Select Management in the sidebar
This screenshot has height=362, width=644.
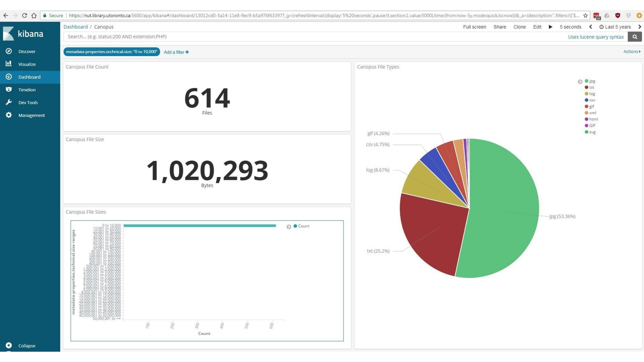click(x=32, y=115)
